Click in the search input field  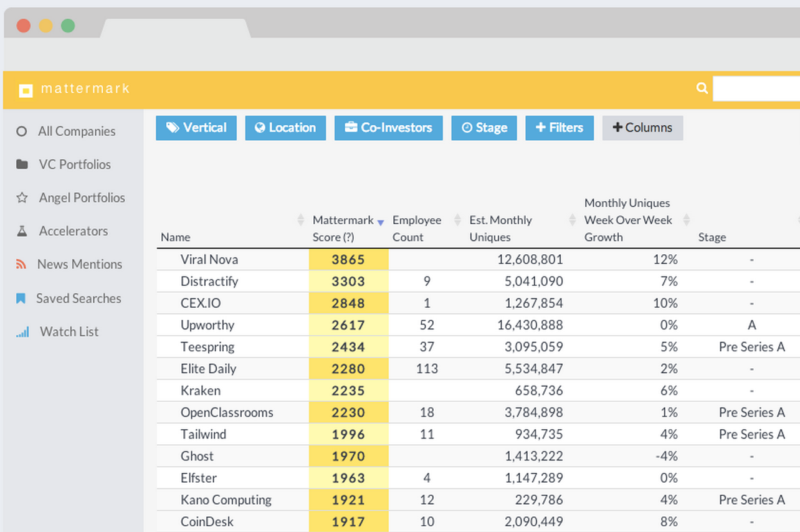click(x=756, y=88)
